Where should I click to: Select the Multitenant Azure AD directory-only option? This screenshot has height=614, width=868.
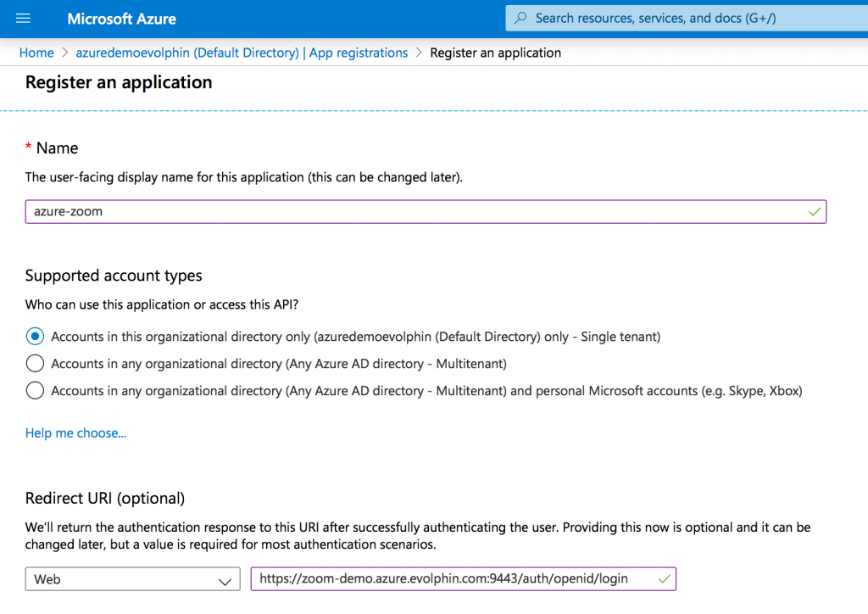pos(35,363)
